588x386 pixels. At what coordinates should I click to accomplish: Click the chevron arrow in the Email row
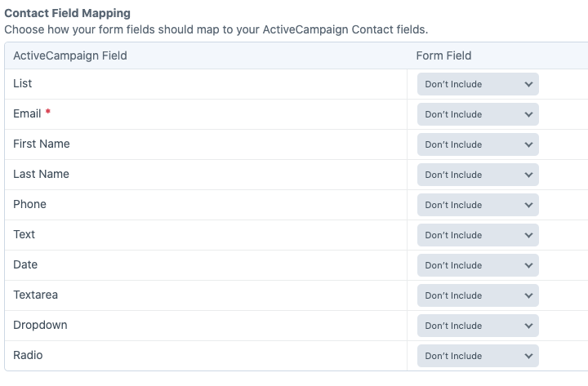click(528, 114)
